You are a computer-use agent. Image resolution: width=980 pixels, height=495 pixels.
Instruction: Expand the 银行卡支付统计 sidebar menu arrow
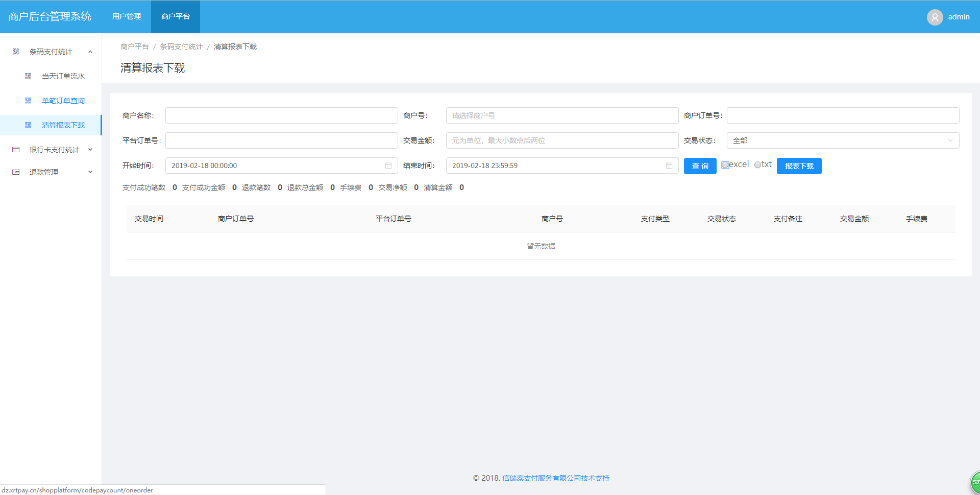point(90,150)
